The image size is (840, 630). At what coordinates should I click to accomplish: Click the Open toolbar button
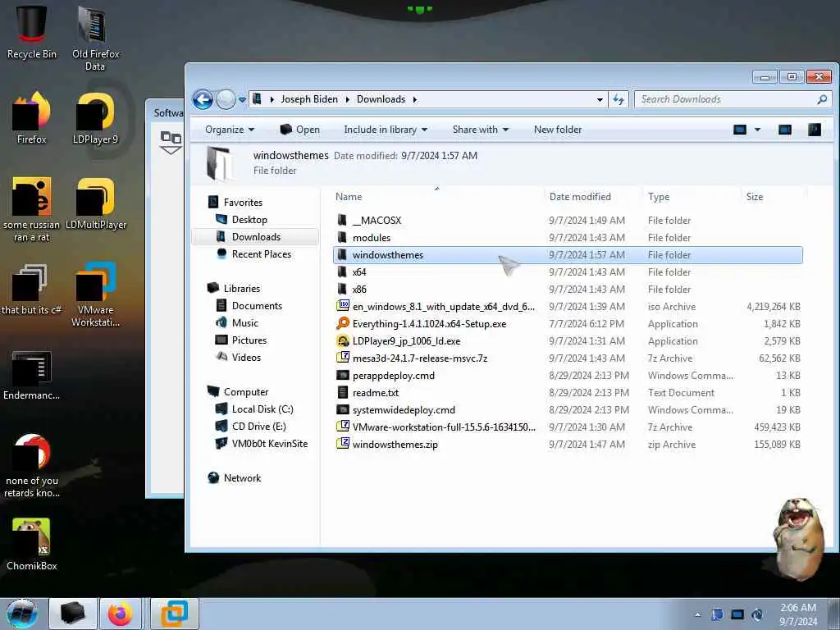tap(300, 130)
